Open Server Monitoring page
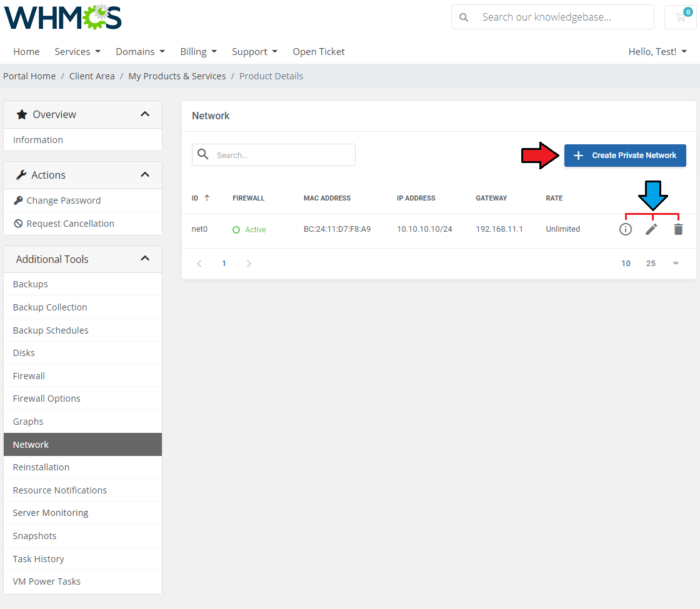The image size is (700, 609). click(82, 513)
